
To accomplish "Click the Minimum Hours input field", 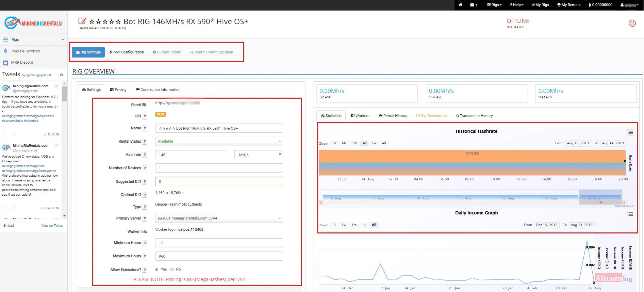I will (219, 243).
